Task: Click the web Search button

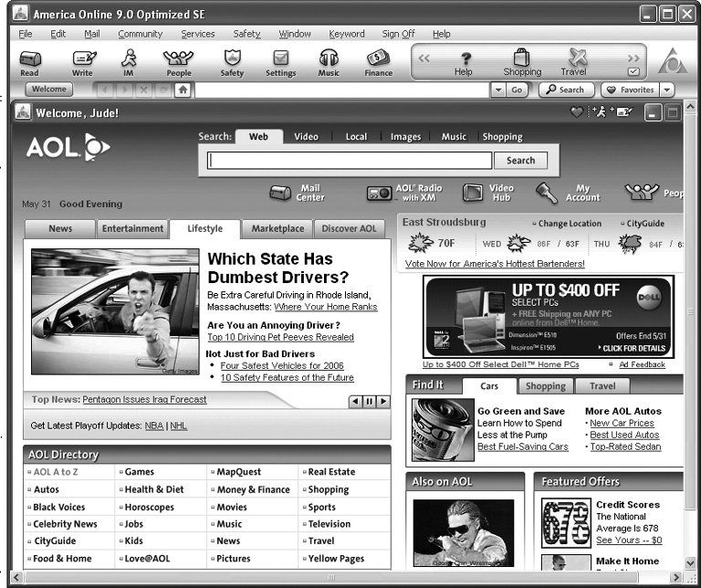Action: point(520,161)
